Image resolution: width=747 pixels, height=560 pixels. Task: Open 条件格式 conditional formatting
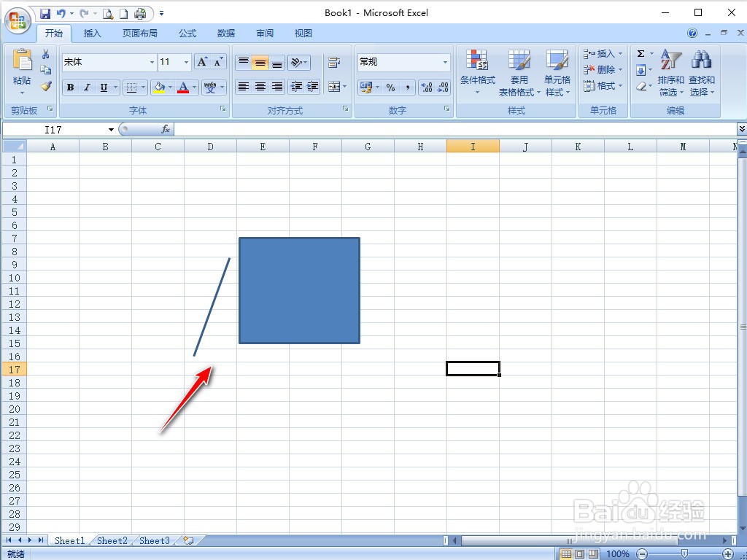click(477, 71)
